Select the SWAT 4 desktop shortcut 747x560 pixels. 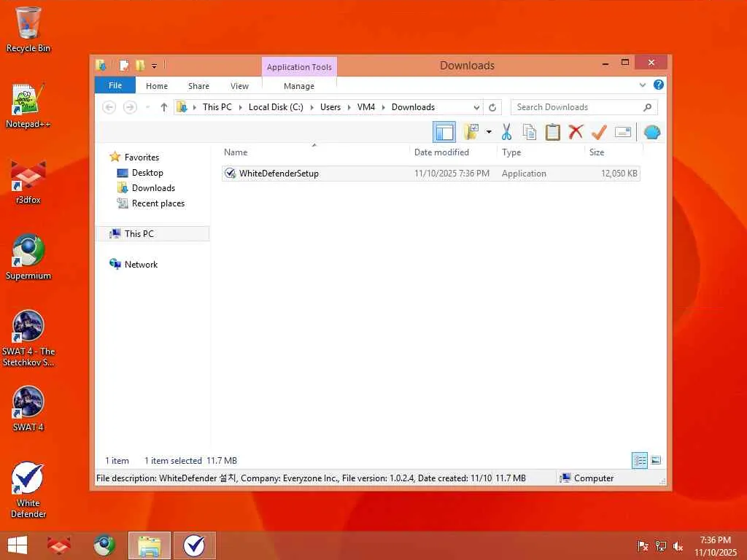coord(28,409)
